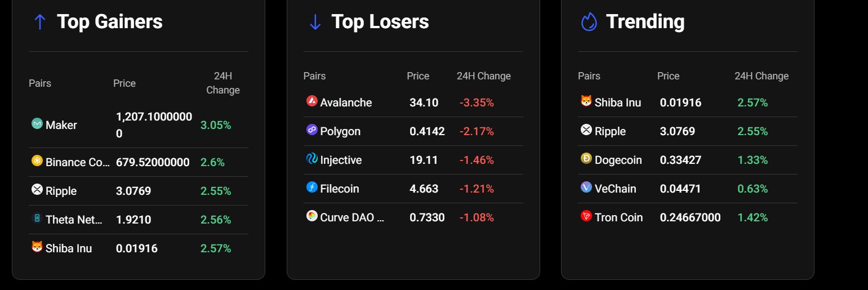Click the Curve DAO token icon
Viewport: 868px width, 290px height.
tap(311, 216)
